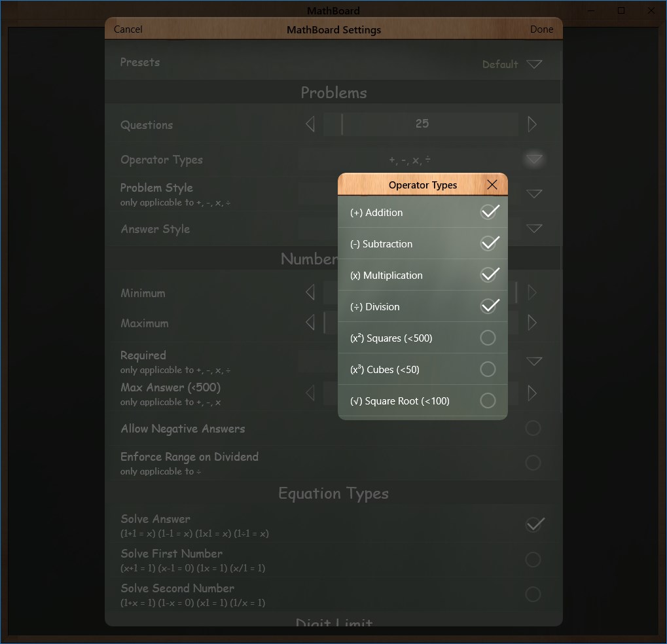Enable the Square Root (<100) operator

click(x=488, y=401)
